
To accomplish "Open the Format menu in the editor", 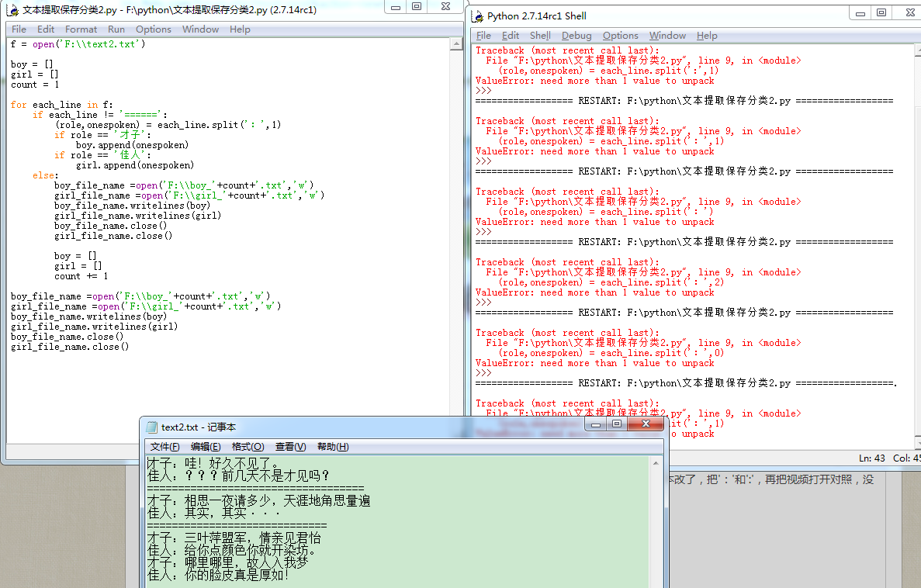I will click(x=81, y=29).
